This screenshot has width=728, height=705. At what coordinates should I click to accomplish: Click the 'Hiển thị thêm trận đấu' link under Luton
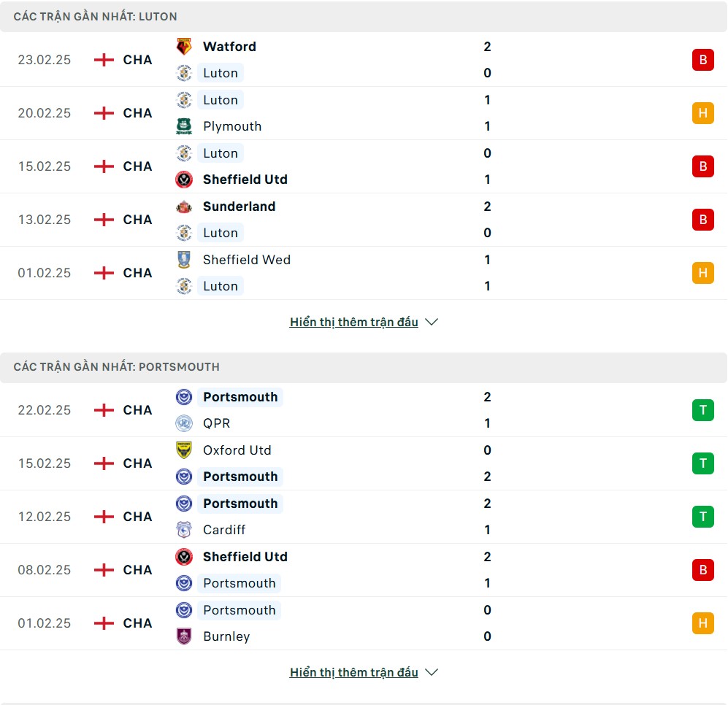pos(353,322)
